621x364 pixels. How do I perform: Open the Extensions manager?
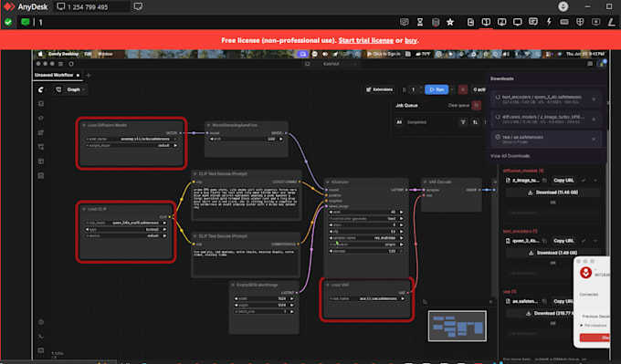click(379, 89)
